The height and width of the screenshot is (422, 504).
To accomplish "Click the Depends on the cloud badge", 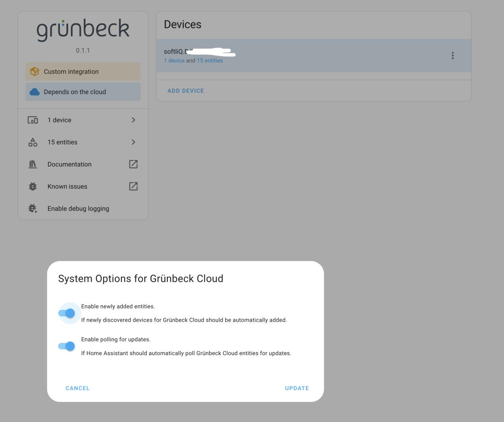I will [x=83, y=92].
